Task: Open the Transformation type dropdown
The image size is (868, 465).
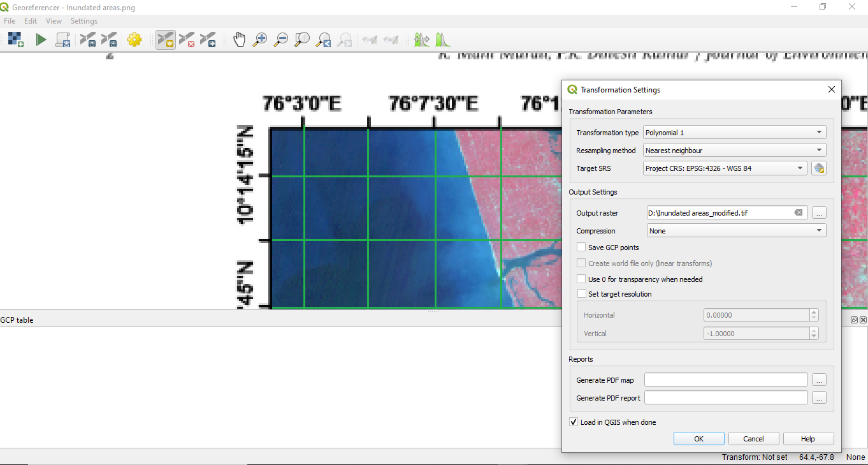Action: pyautogui.click(x=734, y=132)
